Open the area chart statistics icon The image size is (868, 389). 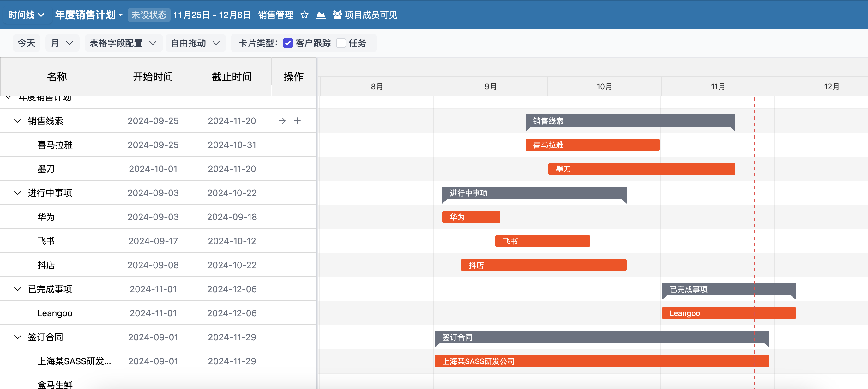(320, 15)
